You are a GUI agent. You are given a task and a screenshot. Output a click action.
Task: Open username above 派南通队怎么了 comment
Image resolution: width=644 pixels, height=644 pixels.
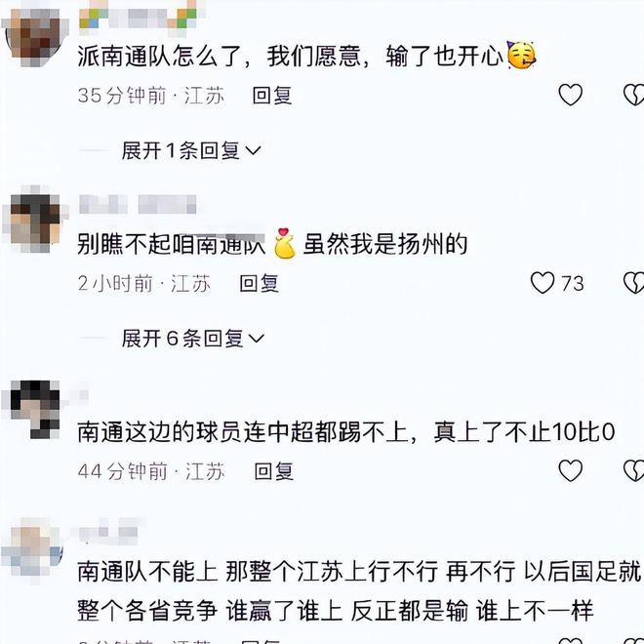pos(138,18)
